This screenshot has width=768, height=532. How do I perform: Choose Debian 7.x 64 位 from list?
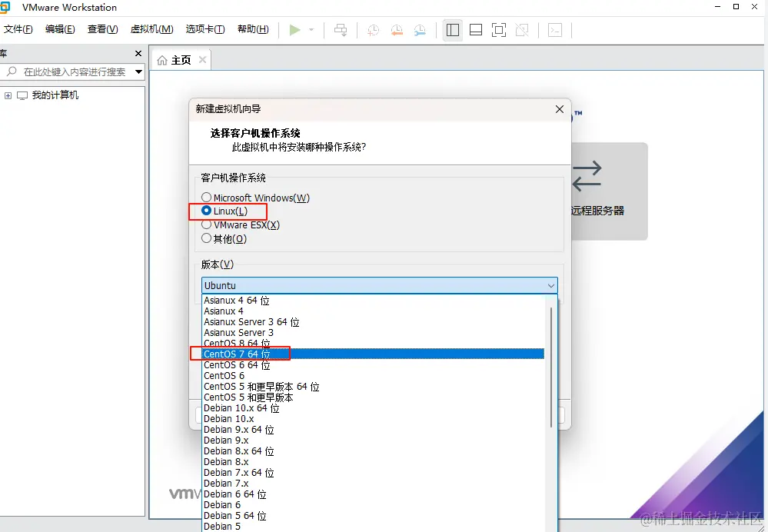[374, 473]
